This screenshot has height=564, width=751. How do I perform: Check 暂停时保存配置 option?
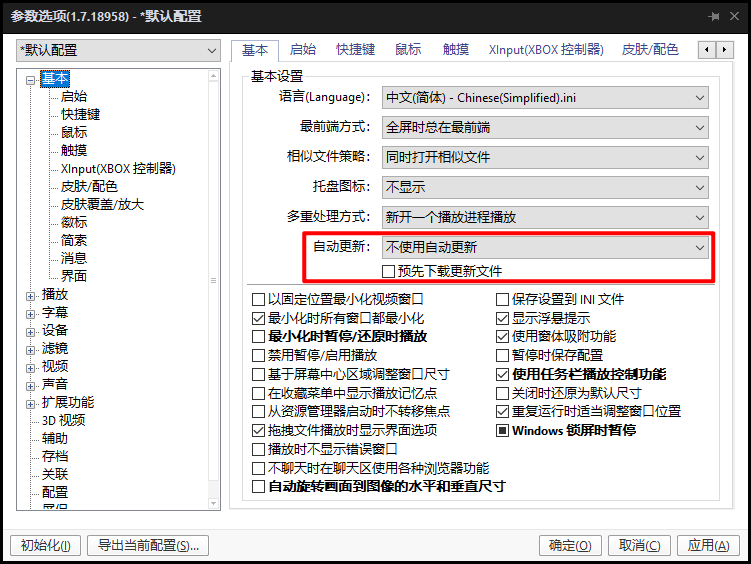[x=502, y=355]
